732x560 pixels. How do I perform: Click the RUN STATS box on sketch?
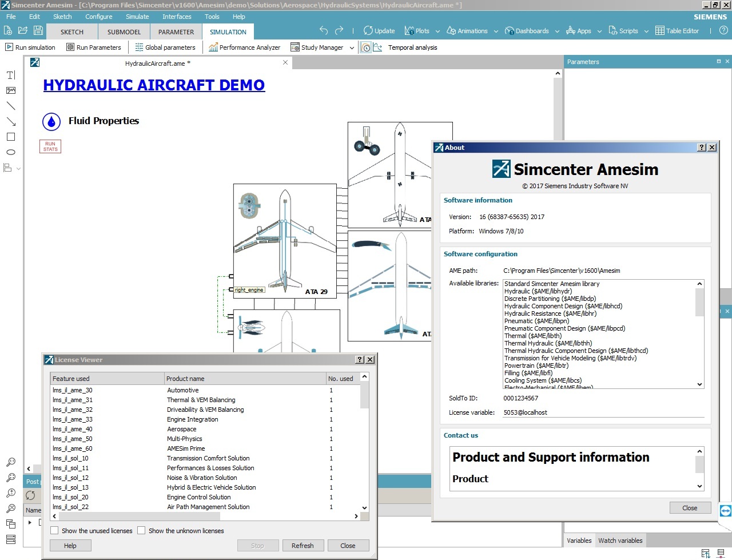tap(50, 146)
